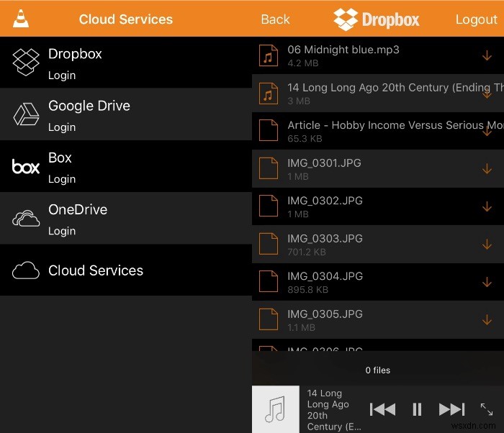Tap the Cloud Services header title
This screenshot has height=433, width=504.
pyautogui.click(x=126, y=19)
